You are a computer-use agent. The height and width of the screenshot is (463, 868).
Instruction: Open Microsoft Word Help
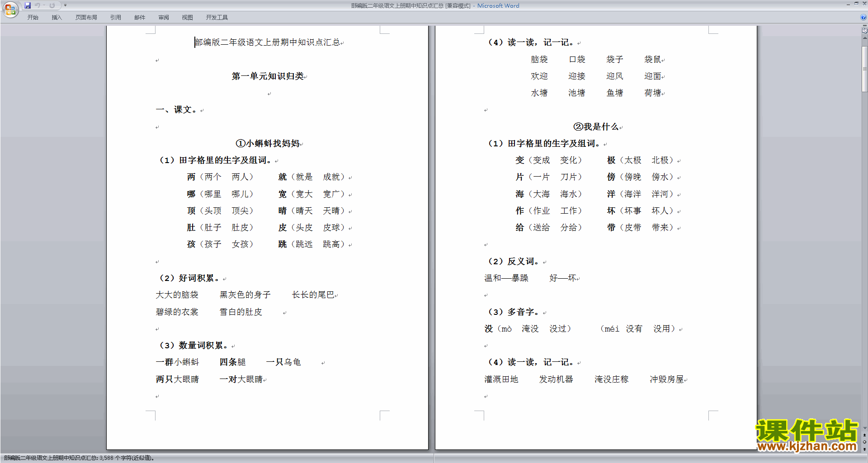coord(863,17)
